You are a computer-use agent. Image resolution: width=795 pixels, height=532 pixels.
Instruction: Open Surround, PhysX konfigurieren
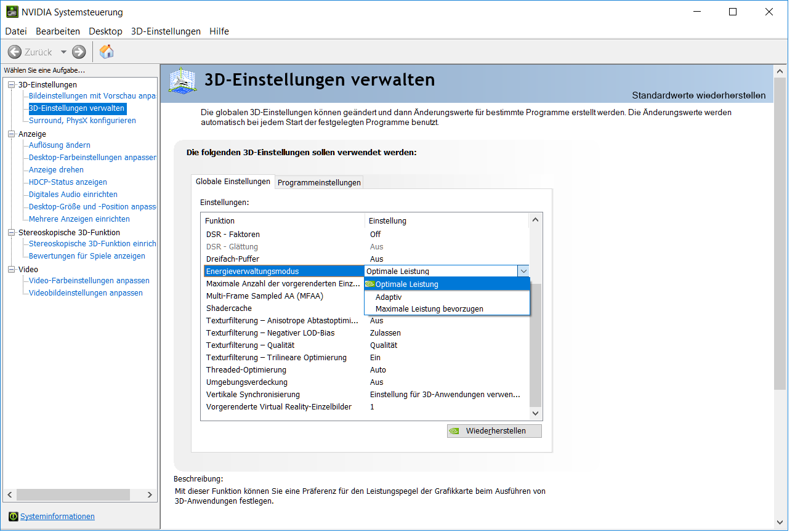pos(83,121)
